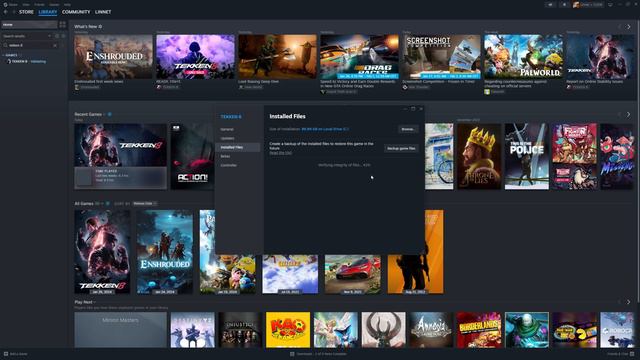The height and width of the screenshot is (360, 640).
Task: Select the Borderlands tile in Play Next
Action: 479,330
